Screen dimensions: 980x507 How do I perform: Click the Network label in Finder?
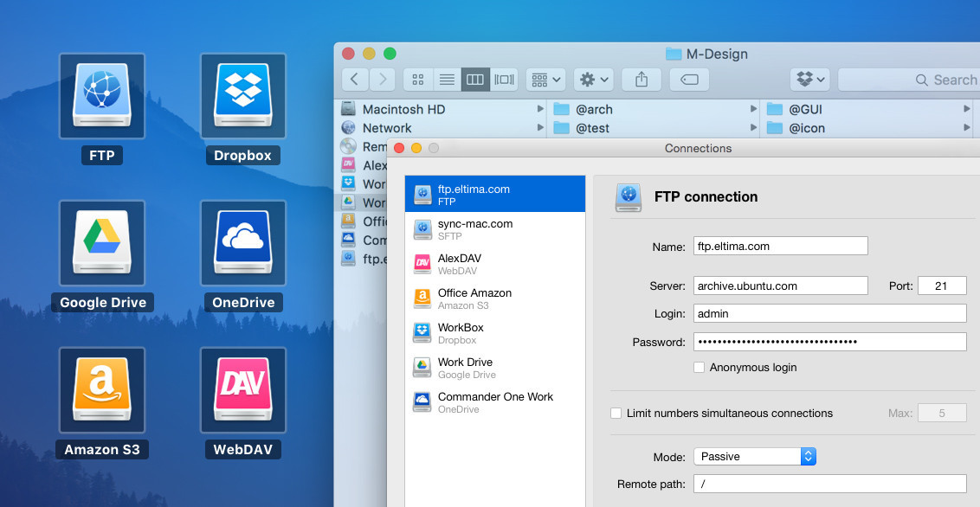387,128
